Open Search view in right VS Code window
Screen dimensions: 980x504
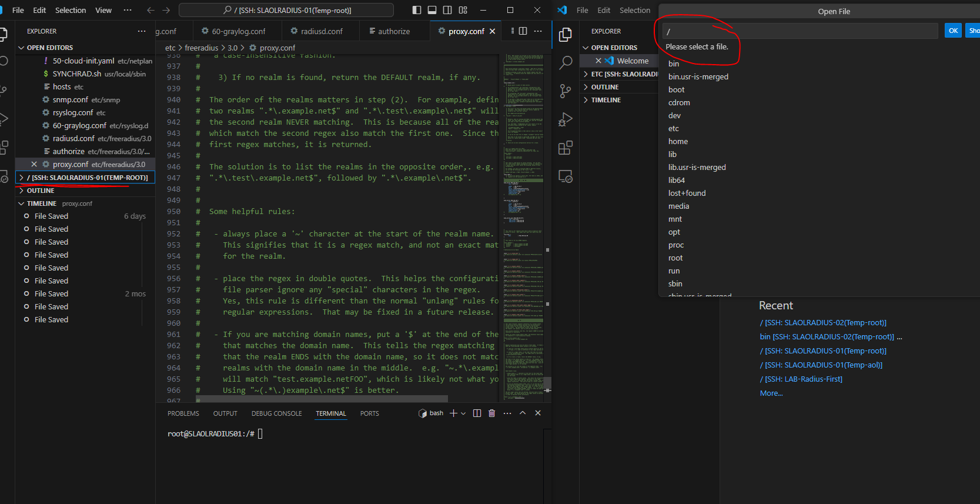pyautogui.click(x=566, y=63)
